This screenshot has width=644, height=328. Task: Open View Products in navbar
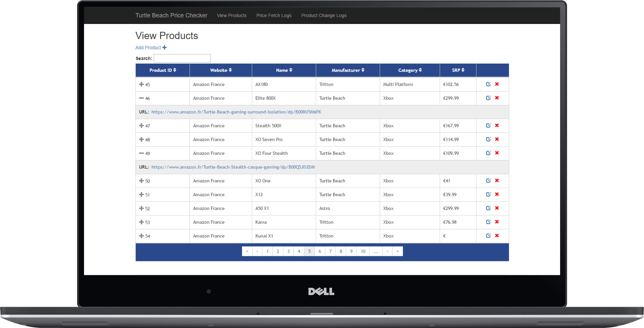point(232,15)
